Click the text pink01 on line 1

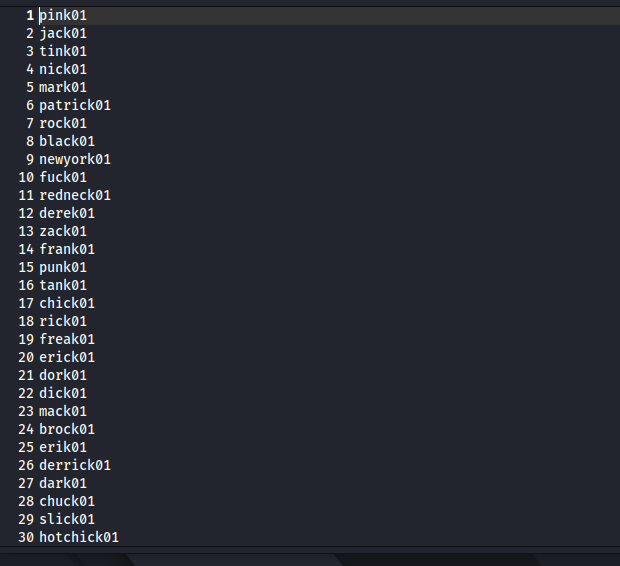pos(63,16)
